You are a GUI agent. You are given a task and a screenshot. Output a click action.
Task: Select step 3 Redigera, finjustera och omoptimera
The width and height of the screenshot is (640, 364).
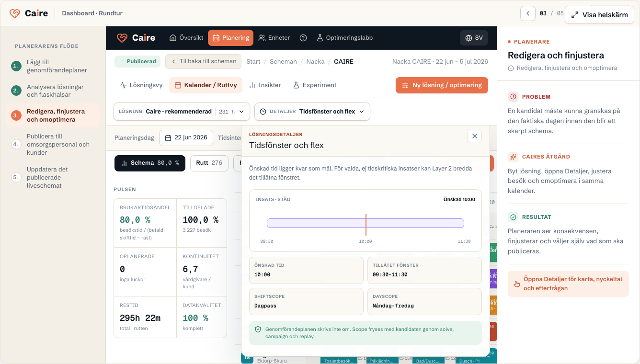[x=53, y=115]
